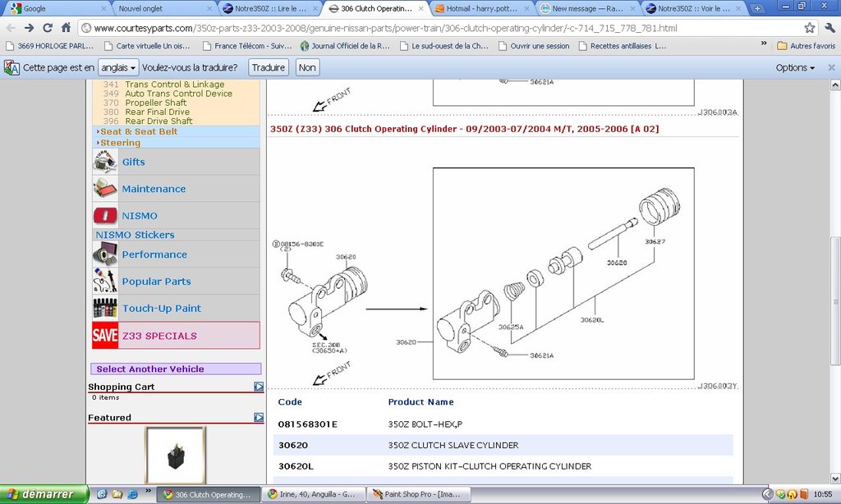Click the red NISMO logo icon
The height and width of the screenshot is (504, 841).
tap(105, 215)
